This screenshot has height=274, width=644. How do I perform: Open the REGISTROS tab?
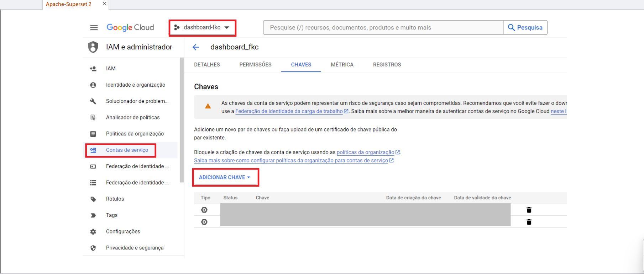pyautogui.click(x=387, y=65)
